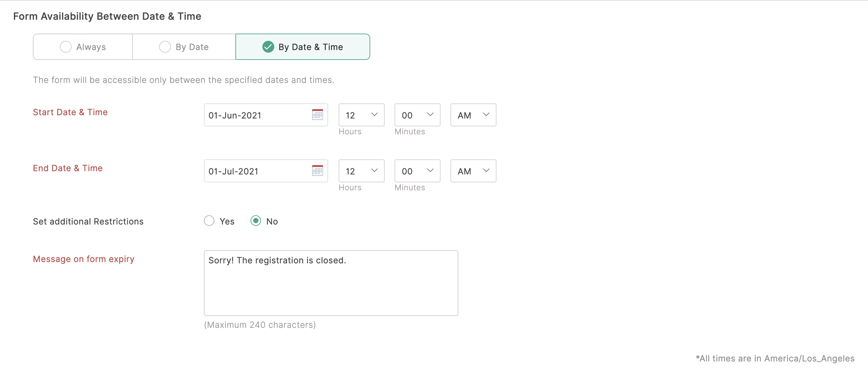Open the Start time AM/PM dropdown
Viewport: 868px width, 370px height.
coord(473,115)
